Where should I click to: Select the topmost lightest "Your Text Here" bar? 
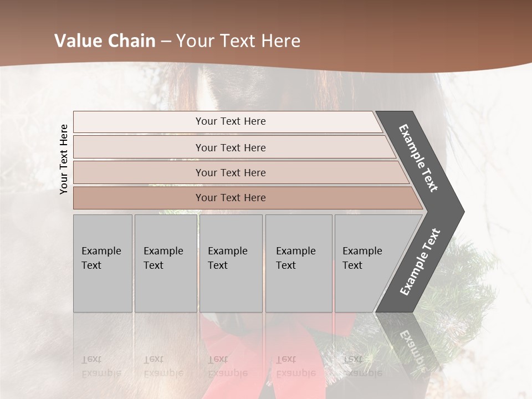pyautogui.click(x=230, y=121)
